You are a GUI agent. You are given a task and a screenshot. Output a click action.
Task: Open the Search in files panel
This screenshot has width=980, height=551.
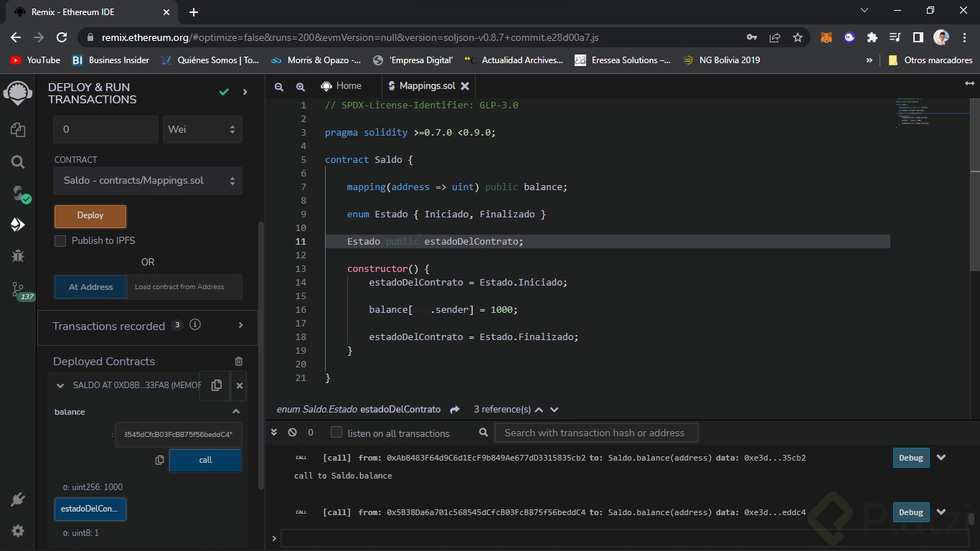[x=18, y=162]
